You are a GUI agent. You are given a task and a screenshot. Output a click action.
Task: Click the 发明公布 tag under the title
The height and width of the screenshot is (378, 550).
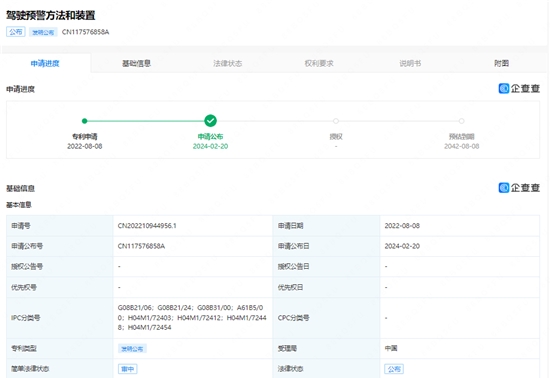(43, 32)
